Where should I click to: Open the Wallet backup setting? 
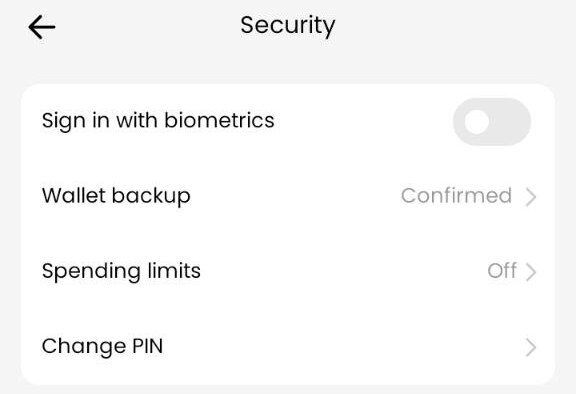[x=288, y=196]
